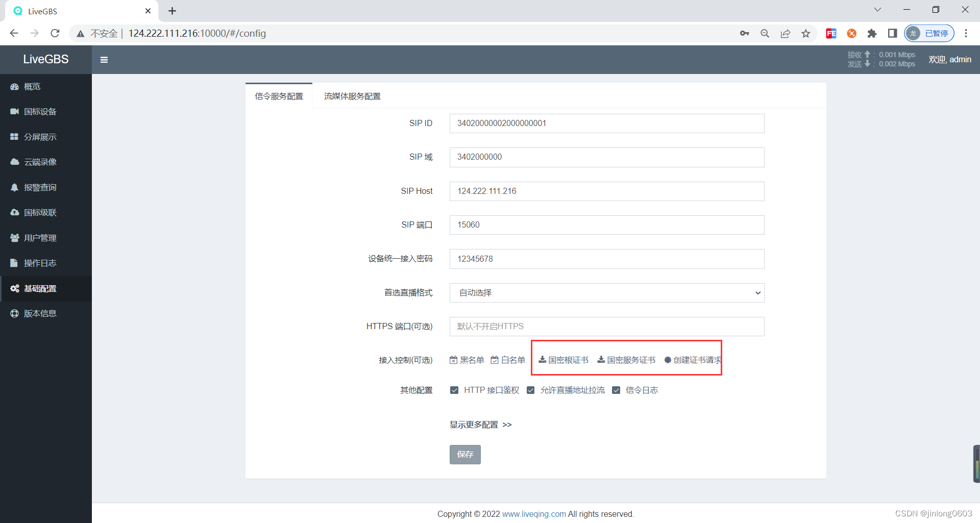Reload the browser page
The width and height of the screenshot is (980, 523).
coord(55,33)
